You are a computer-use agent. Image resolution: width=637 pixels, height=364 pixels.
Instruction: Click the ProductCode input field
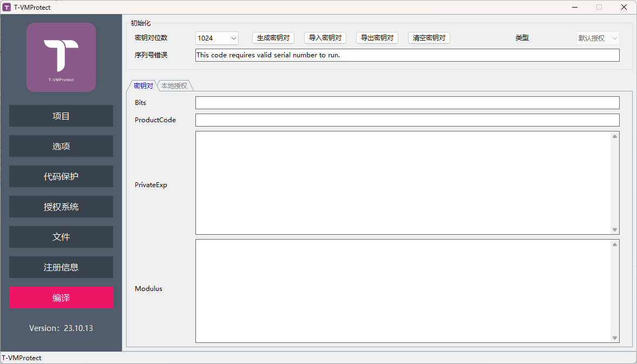click(408, 120)
